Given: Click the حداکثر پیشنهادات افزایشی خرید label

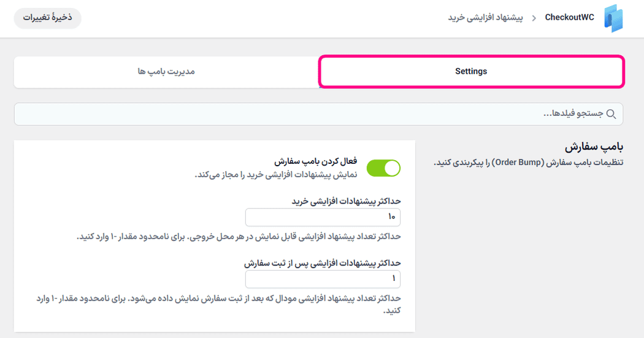Looking at the screenshot, I should (347, 201).
